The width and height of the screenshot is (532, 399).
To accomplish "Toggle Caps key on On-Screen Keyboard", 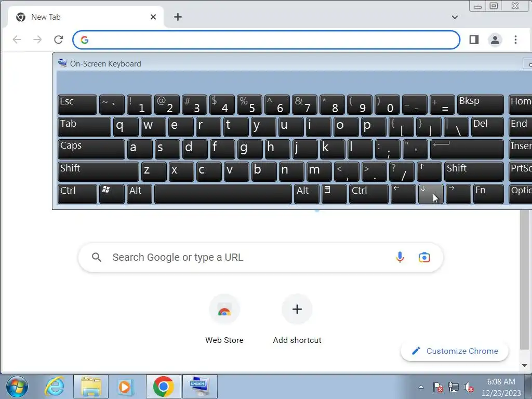I will point(91,149).
